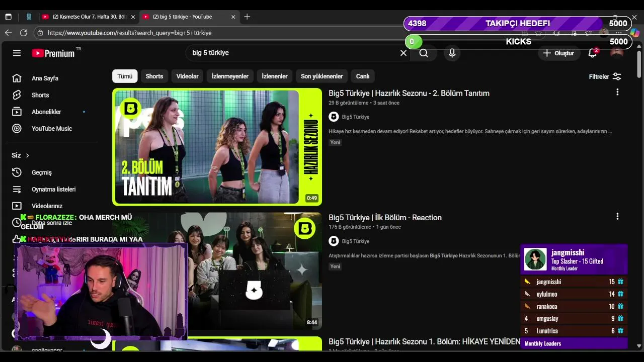Go back with browser back arrow
The image size is (644, 362).
click(8, 33)
